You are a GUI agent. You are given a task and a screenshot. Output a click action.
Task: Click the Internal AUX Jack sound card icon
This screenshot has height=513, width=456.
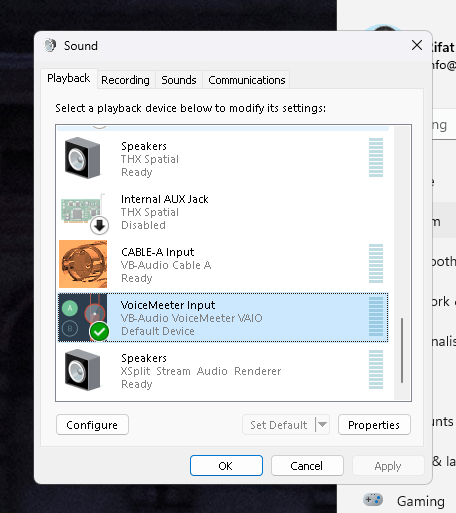pos(81,210)
